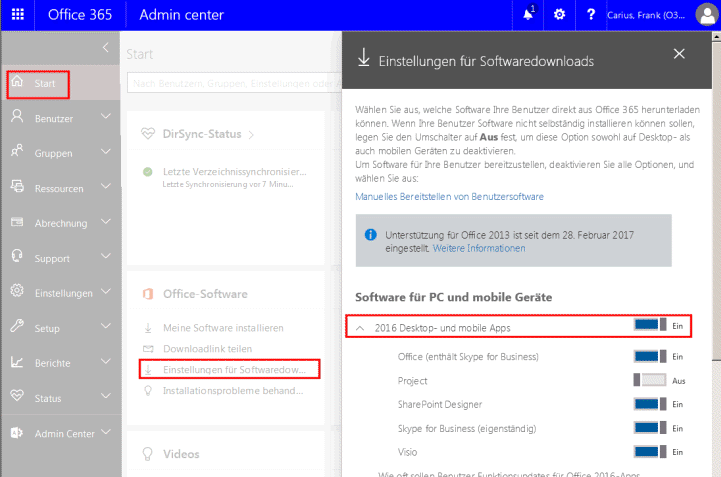Click the Office-Software logo icon
Viewport: 721px width, 477px height.
click(148, 293)
